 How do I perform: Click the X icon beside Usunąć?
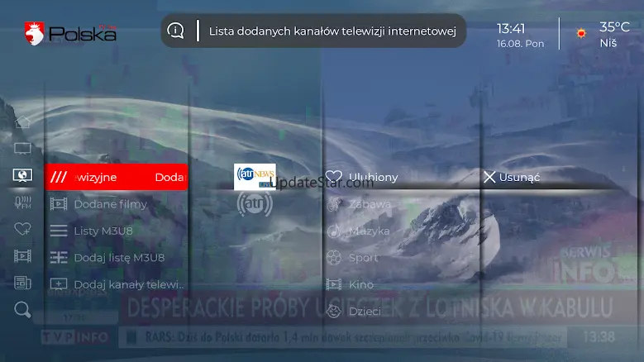489,178
